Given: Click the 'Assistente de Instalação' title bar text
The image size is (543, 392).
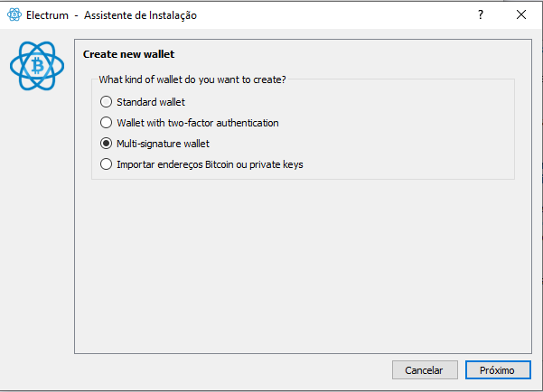Looking at the screenshot, I should pos(140,15).
